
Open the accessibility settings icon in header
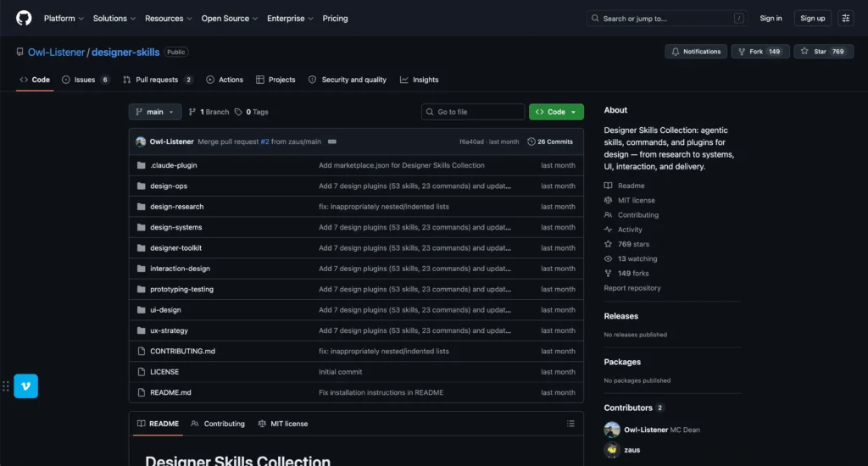click(845, 18)
